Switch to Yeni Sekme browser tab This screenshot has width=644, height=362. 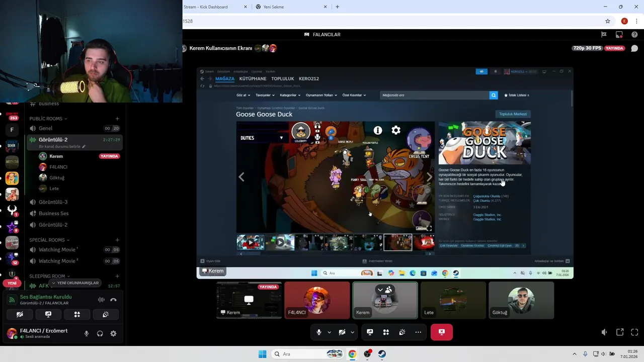[x=291, y=7]
